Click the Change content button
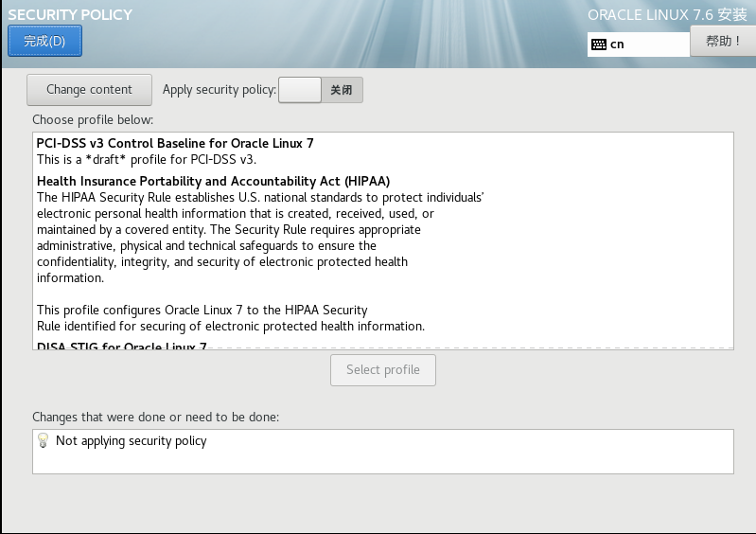This screenshot has width=756, height=534. (x=89, y=90)
